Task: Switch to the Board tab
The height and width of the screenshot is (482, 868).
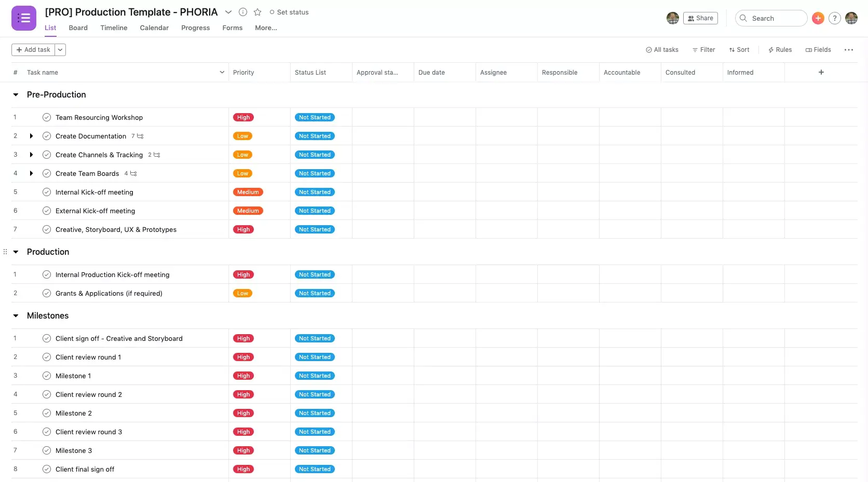Action: (x=78, y=28)
